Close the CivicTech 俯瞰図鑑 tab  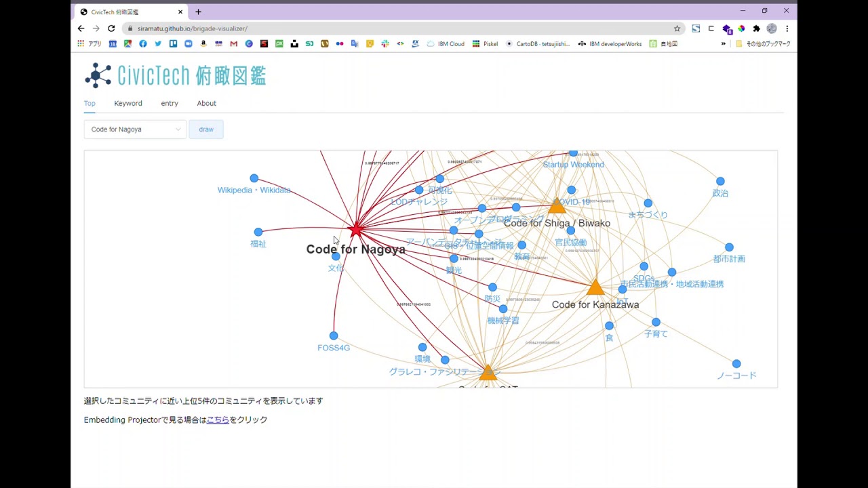point(180,12)
